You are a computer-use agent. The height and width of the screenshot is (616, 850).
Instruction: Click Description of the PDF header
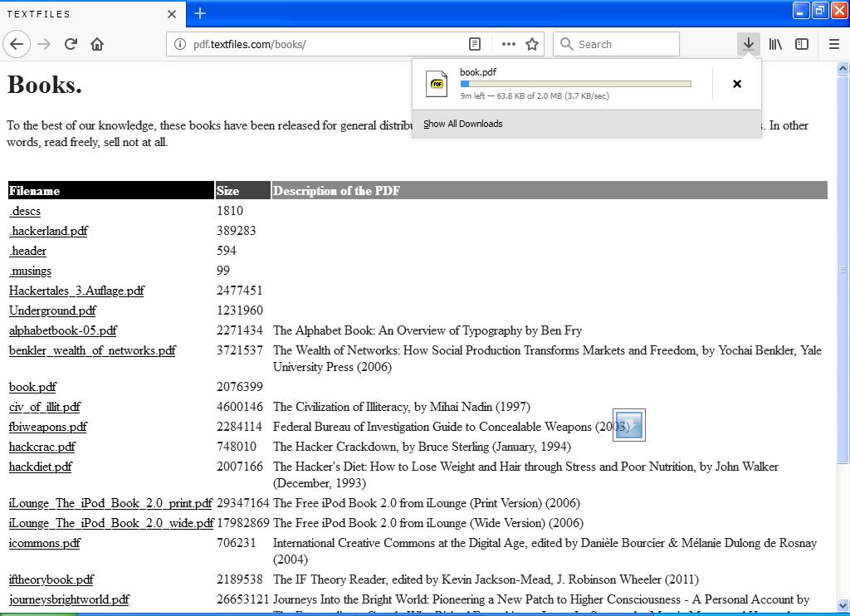coord(550,190)
